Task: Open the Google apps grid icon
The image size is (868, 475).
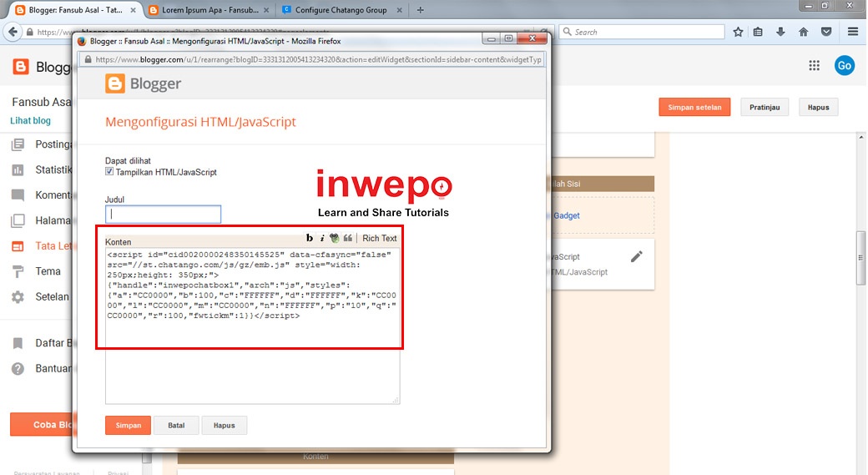Action: [814, 65]
